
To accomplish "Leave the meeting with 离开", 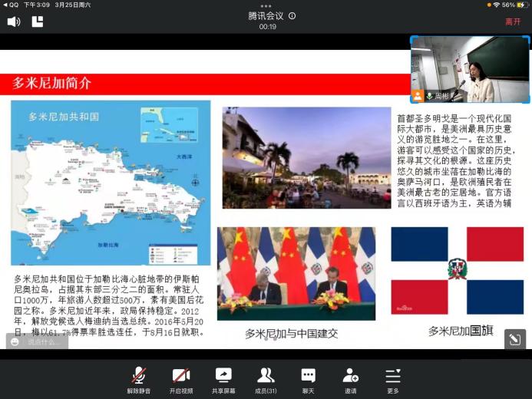I will click(x=512, y=21).
